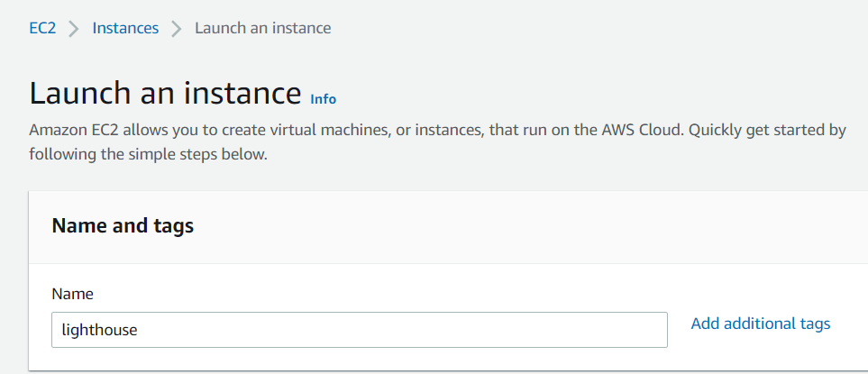This screenshot has height=374, width=868.
Task: Select the Name and tags section header
Action: [x=123, y=226]
